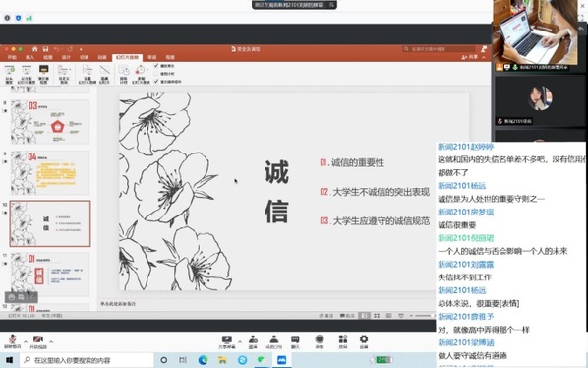Select the 幻灯片放映 ribbon tab
The width and height of the screenshot is (588, 368).
tap(127, 57)
